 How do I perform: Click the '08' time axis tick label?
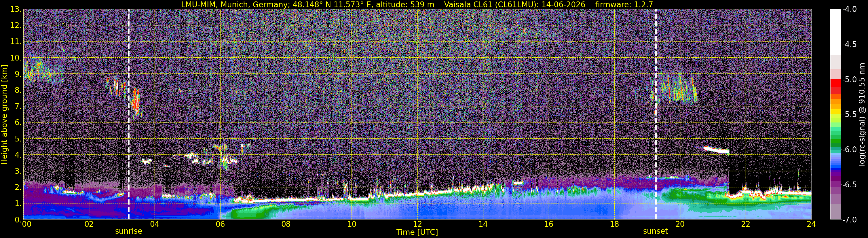click(x=286, y=224)
